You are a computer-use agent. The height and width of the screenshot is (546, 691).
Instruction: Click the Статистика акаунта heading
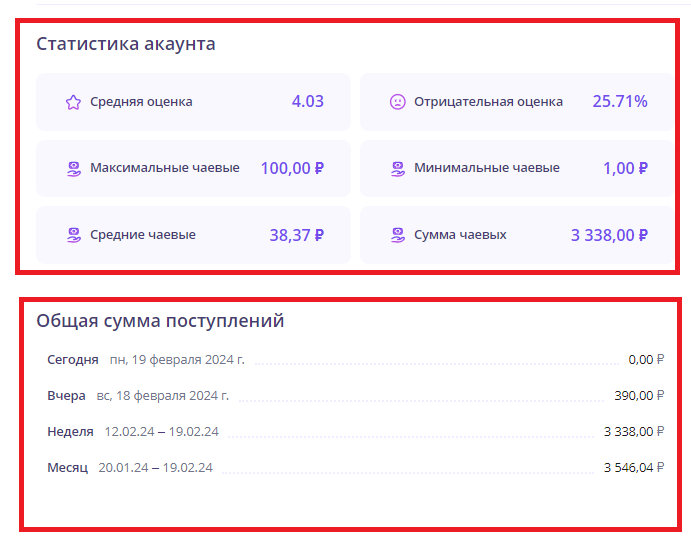click(126, 44)
